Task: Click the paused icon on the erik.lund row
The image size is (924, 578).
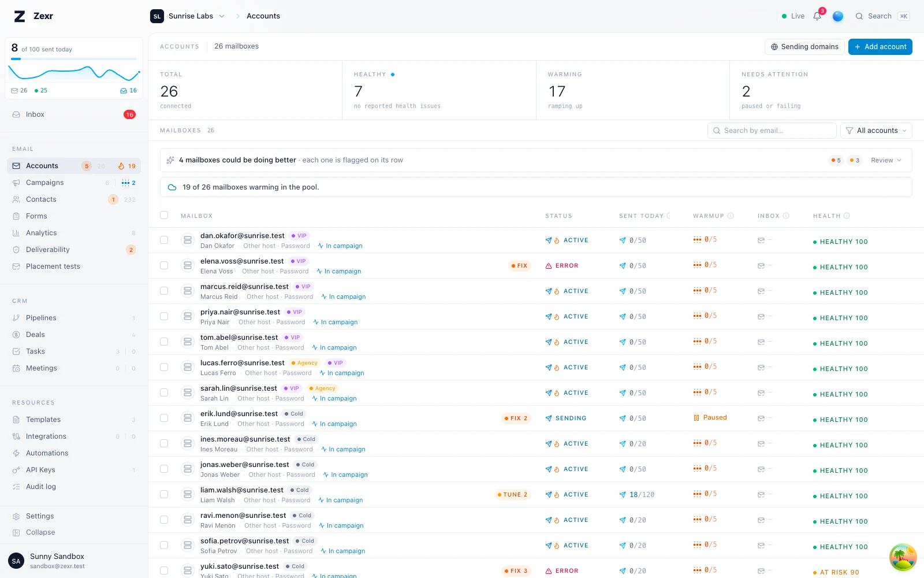Action: (696, 417)
